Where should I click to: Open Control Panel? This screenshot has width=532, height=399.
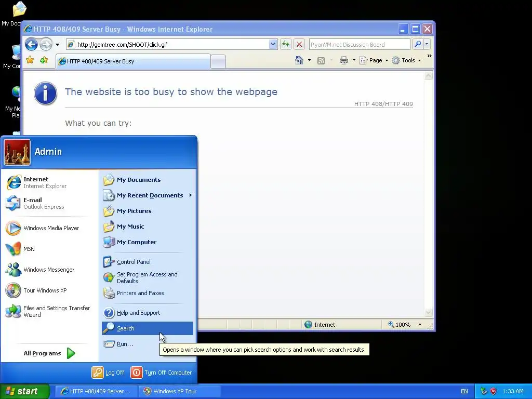point(147,262)
